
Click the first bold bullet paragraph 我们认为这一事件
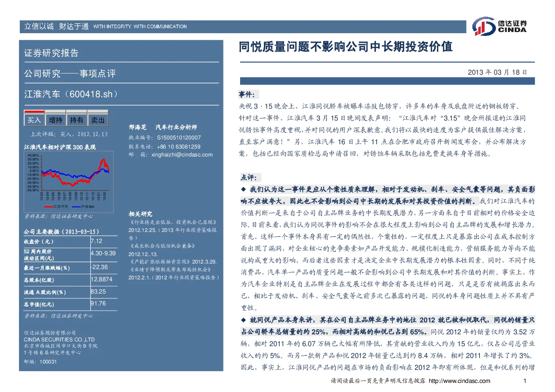[388, 195]
